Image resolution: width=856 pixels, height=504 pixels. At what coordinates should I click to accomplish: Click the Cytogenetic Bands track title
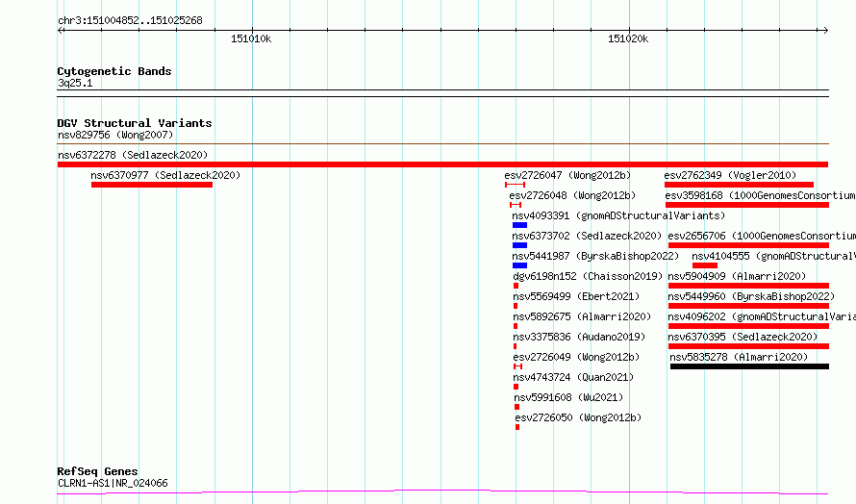pos(114,71)
